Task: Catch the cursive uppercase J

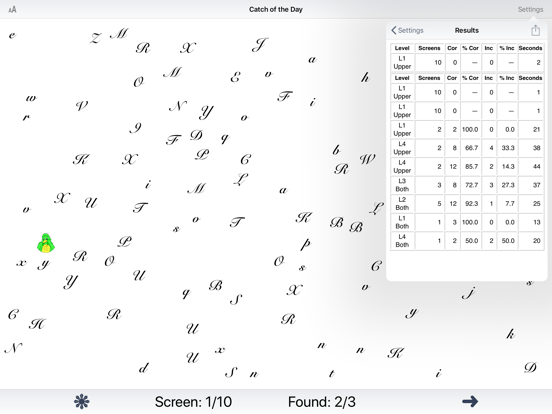Action: (260, 45)
